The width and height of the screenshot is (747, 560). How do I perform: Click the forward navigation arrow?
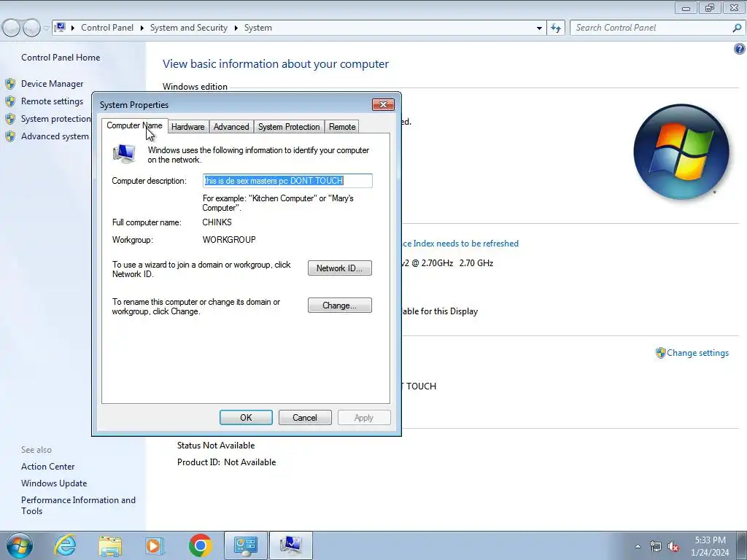click(x=31, y=28)
